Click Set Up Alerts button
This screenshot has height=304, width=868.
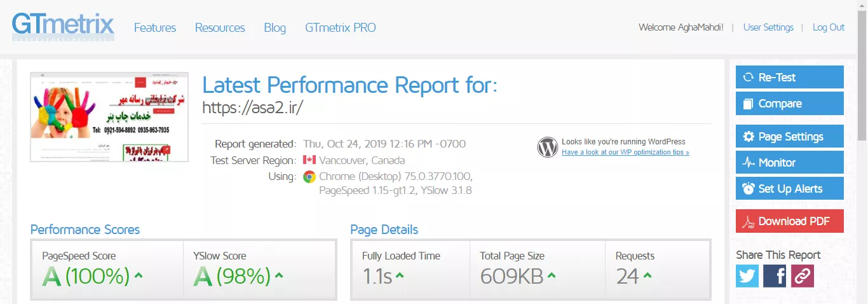point(790,188)
